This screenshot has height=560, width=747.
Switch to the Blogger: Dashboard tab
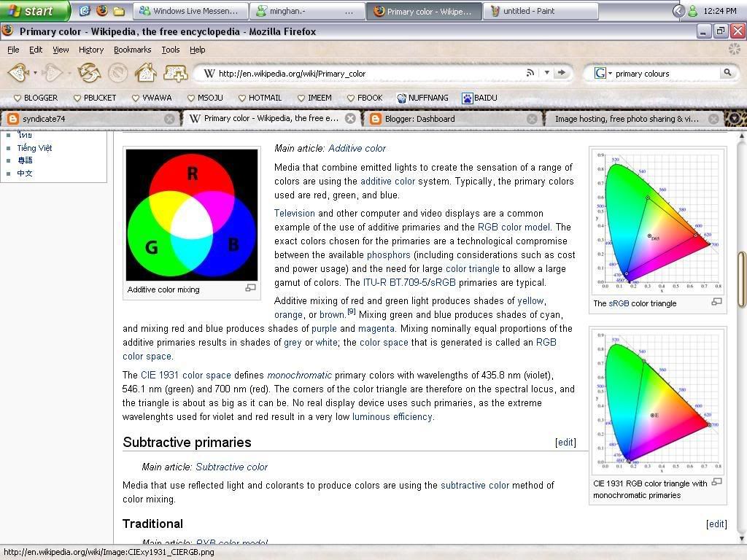point(454,119)
